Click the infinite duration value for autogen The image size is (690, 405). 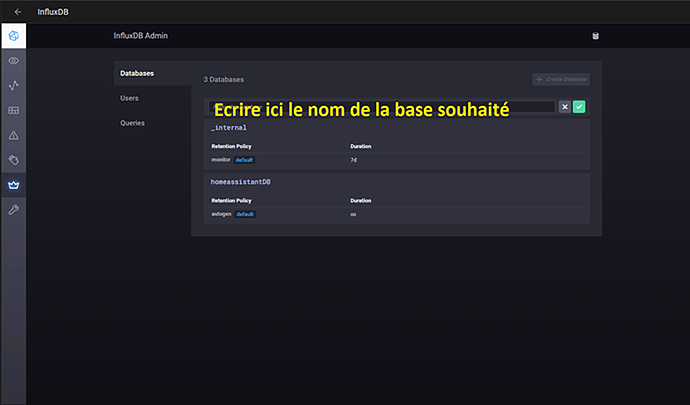coord(353,214)
